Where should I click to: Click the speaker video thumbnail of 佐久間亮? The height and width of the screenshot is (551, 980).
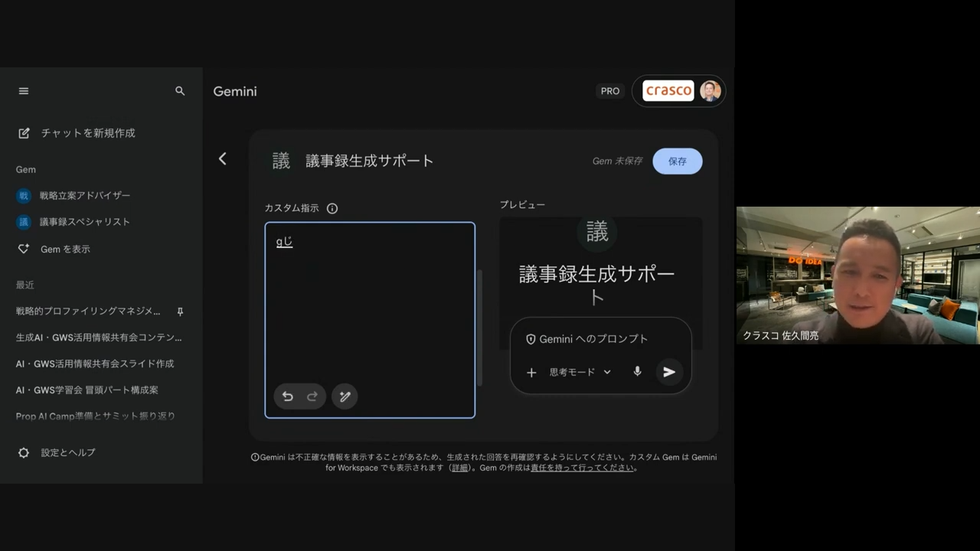[857, 275]
